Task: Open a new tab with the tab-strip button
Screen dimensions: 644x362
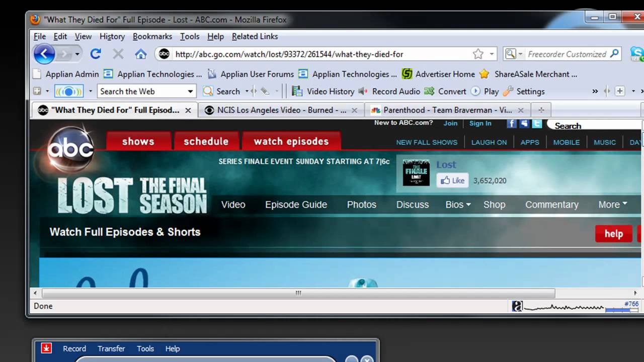Action: pyautogui.click(x=541, y=110)
